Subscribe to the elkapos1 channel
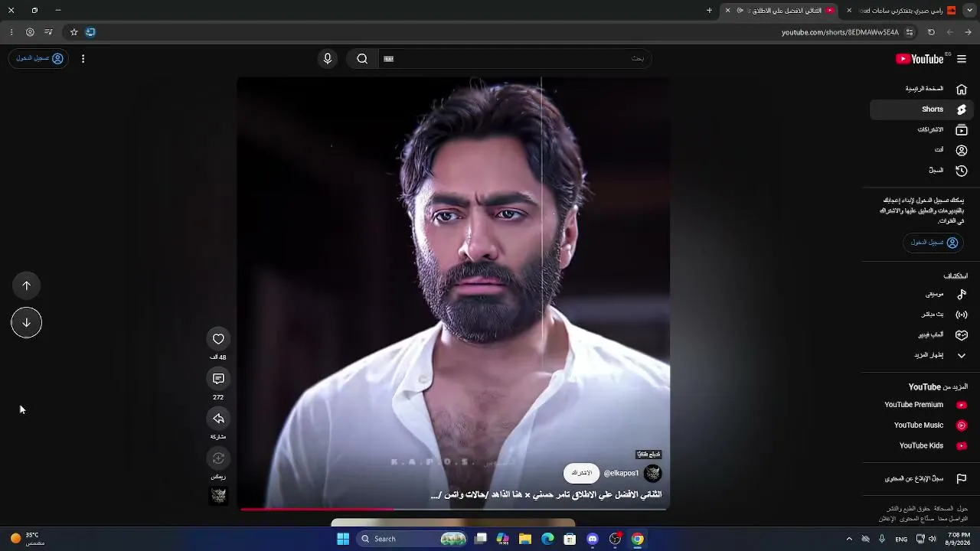This screenshot has height=551, width=980. click(x=581, y=473)
